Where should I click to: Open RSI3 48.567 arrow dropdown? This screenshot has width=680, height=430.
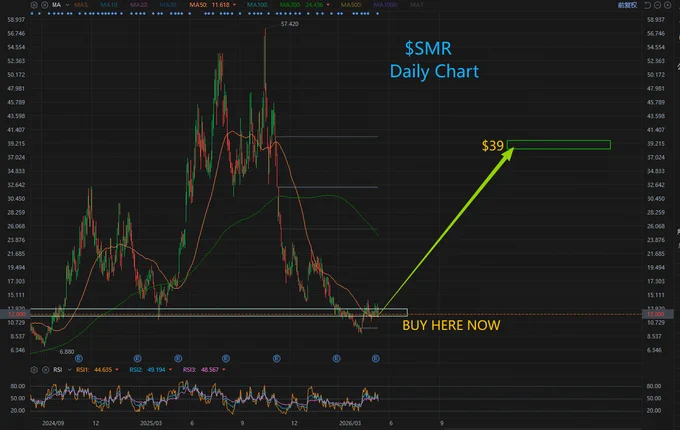[x=224, y=370]
